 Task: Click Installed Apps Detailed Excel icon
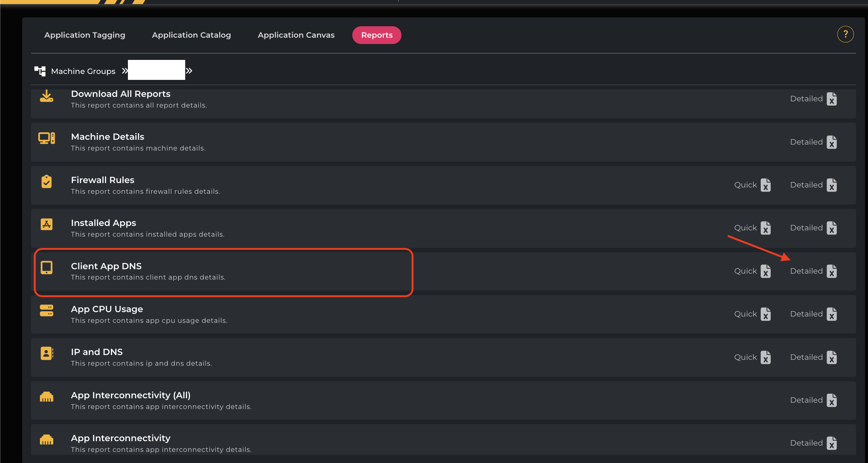tap(832, 228)
